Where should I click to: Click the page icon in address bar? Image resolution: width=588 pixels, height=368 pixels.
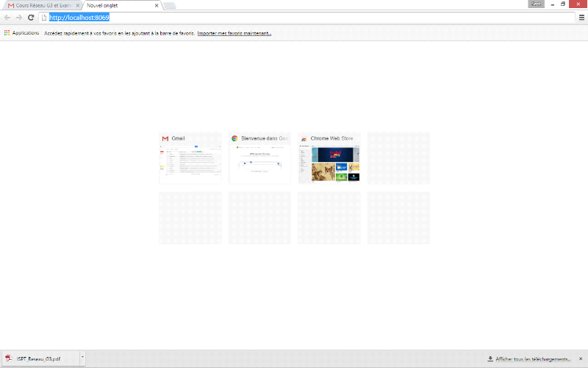tap(44, 18)
